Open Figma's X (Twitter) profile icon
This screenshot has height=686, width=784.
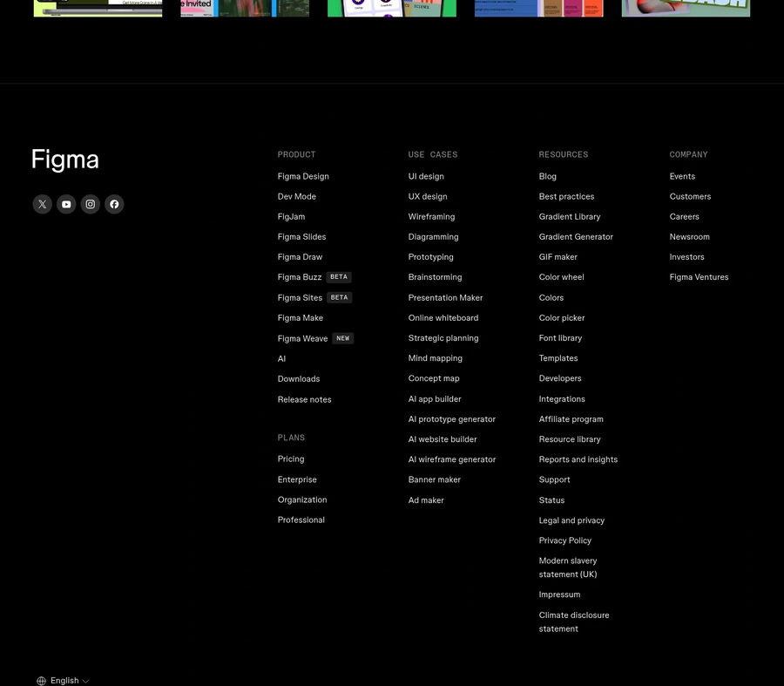43,204
